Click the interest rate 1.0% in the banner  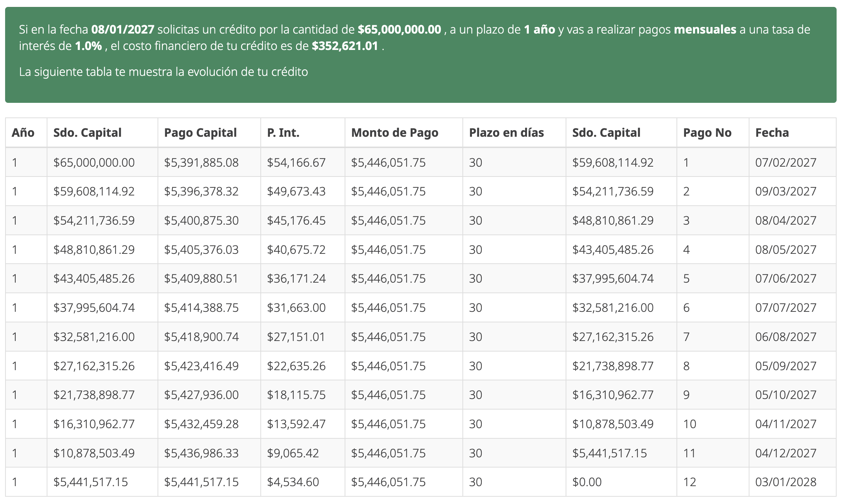click(x=88, y=46)
